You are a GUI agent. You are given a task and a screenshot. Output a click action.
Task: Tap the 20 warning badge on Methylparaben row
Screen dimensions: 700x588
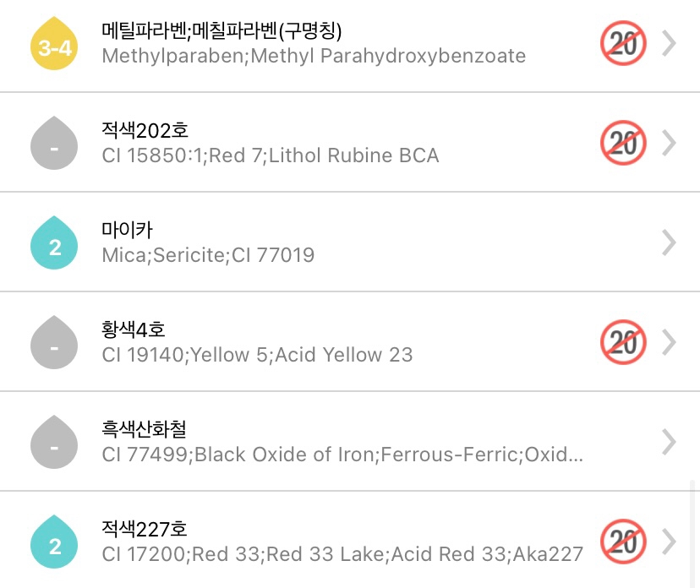point(623,44)
